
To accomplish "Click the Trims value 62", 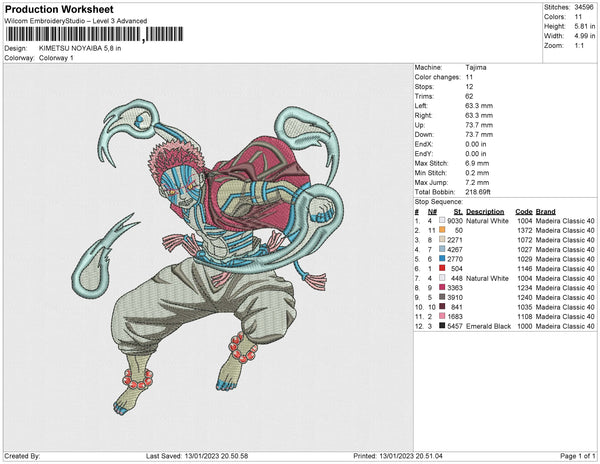I will click(x=469, y=96).
